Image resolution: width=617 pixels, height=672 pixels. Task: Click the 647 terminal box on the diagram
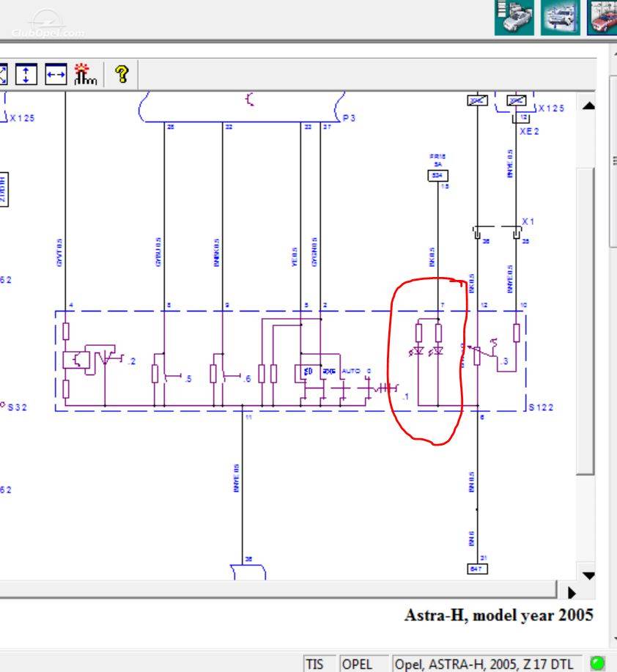coord(477,569)
